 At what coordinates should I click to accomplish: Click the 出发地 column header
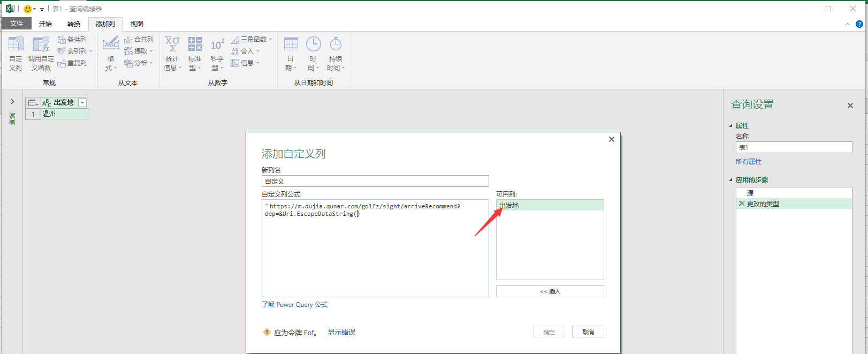click(x=64, y=103)
